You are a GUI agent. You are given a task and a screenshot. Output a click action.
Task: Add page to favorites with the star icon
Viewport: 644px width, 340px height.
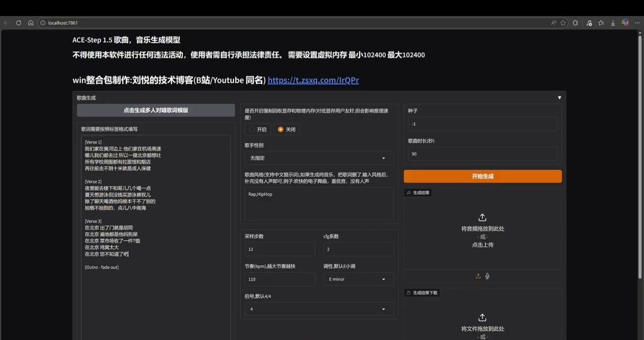click(563, 23)
